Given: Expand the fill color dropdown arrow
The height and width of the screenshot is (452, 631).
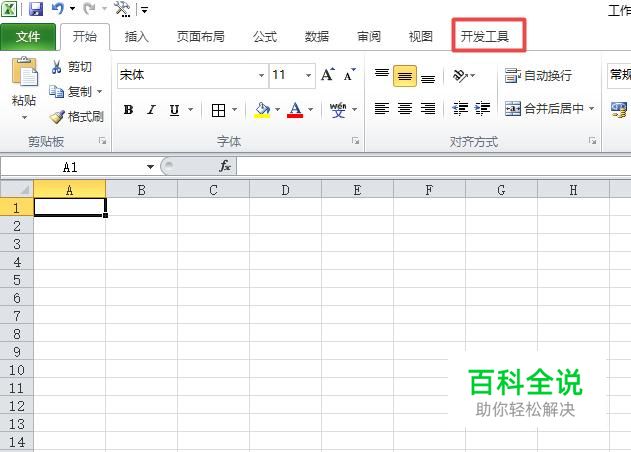Looking at the screenshot, I should (x=277, y=109).
